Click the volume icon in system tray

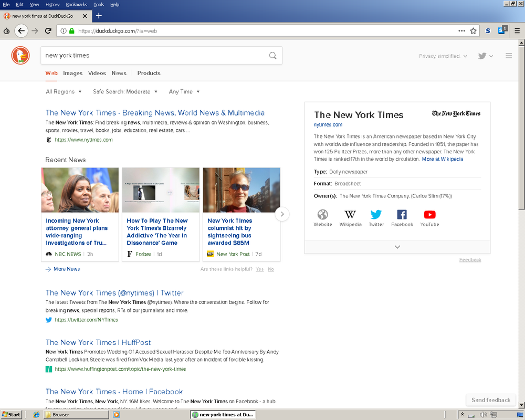(x=483, y=415)
